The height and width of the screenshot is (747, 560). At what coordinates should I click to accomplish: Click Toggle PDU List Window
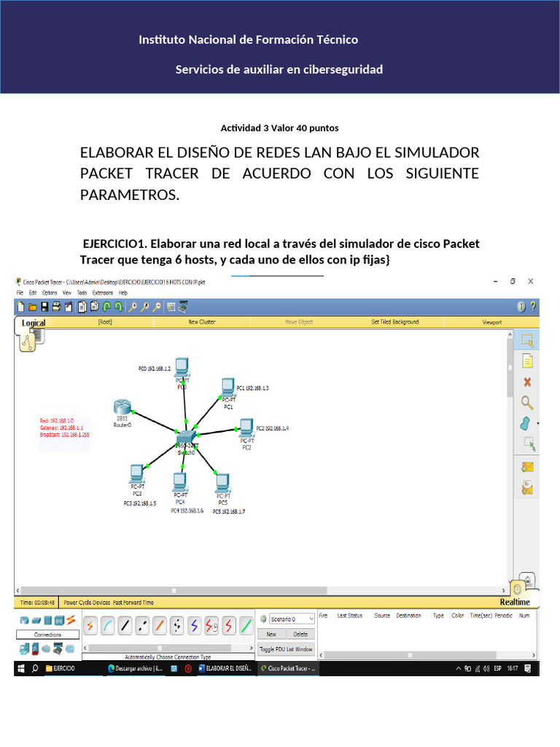point(286,649)
